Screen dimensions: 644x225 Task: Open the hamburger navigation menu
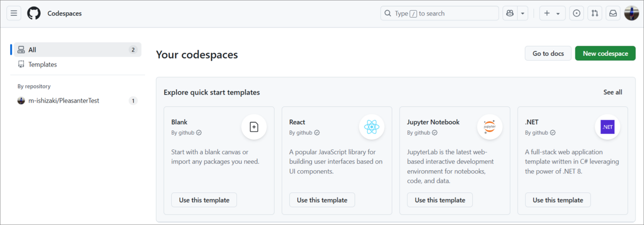point(14,13)
